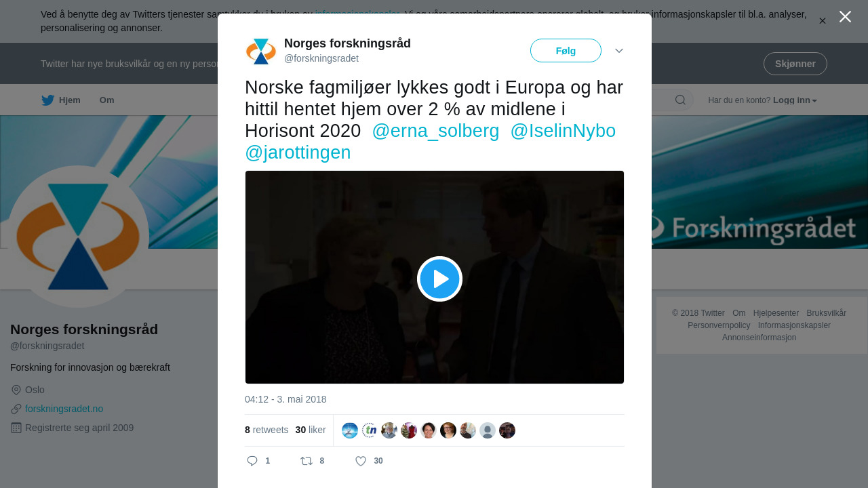868x488 pixels.
Task: Like the tweet with heart icon
Action: click(x=361, y=461)
